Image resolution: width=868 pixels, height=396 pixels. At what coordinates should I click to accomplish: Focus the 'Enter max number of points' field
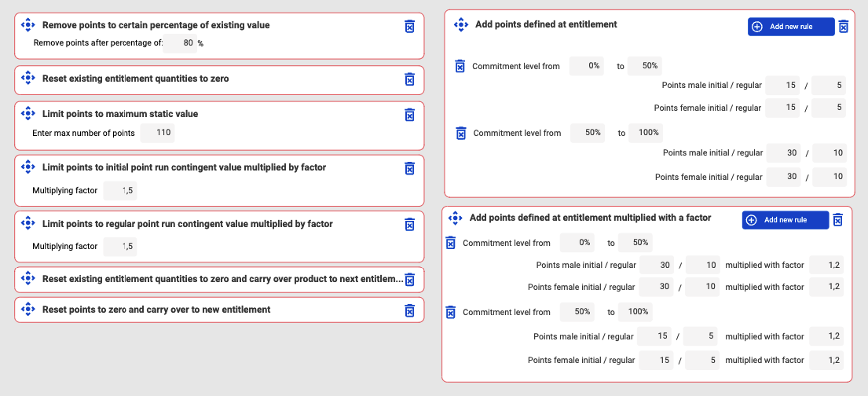(x=158, y=133)
